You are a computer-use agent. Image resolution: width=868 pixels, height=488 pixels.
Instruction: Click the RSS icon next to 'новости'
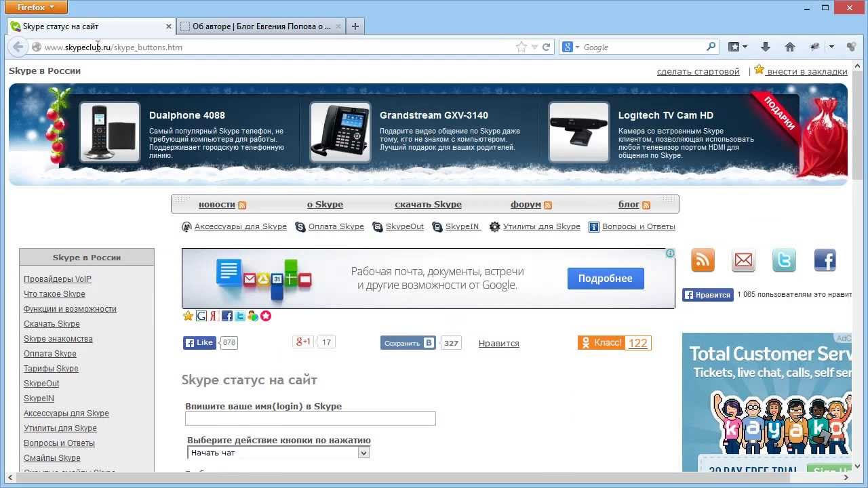click(242, 205)
